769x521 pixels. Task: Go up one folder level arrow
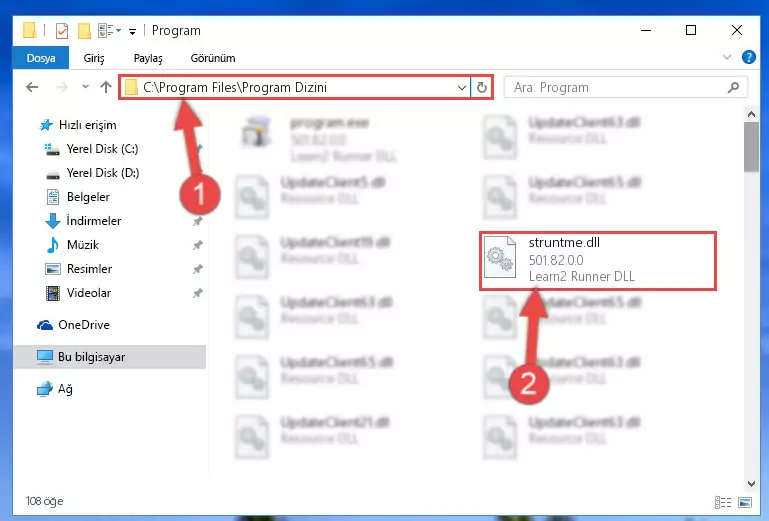pos(106,87)
